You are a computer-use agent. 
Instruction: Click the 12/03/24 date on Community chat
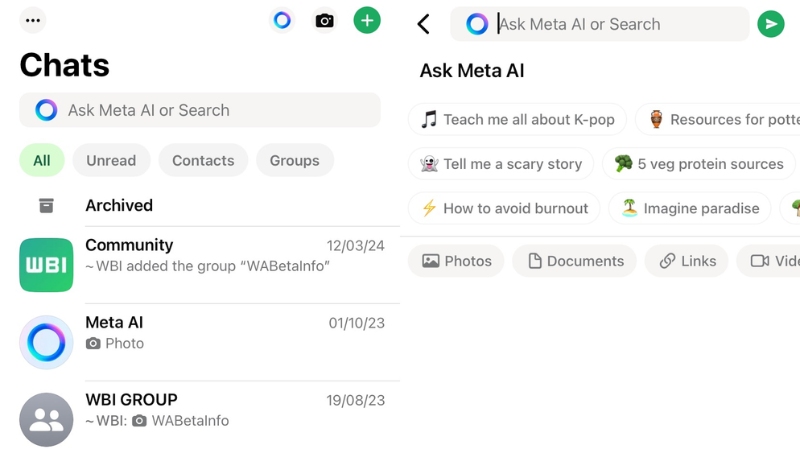click(356, 246)
